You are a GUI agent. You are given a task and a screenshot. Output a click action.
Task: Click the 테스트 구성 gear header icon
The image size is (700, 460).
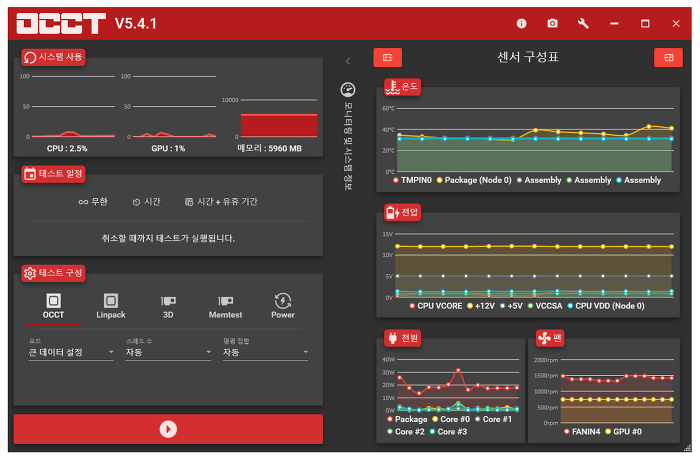[30, 273]
